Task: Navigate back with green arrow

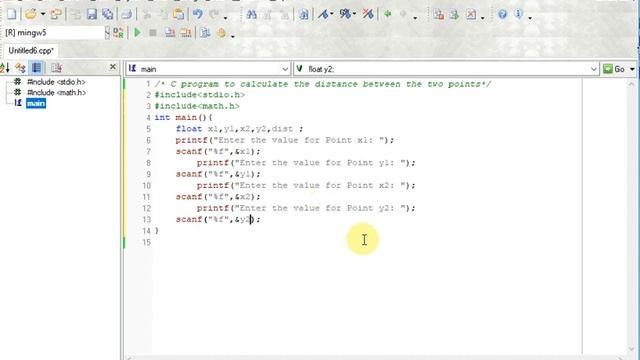Action: (x=387, y=15)
